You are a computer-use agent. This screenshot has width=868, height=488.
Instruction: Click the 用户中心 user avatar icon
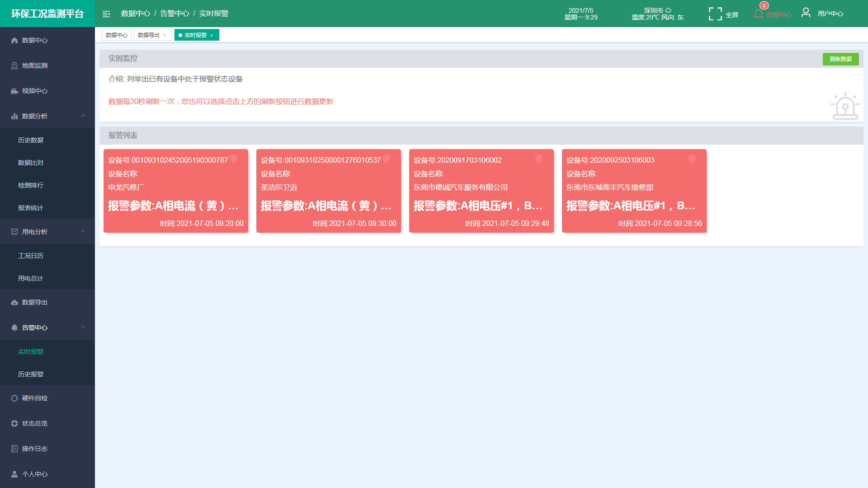pyautogui.click(x=806, y=13)
